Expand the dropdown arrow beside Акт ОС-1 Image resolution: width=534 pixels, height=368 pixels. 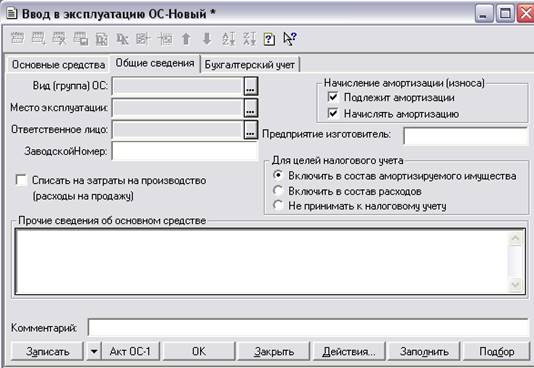click(94, 351)
